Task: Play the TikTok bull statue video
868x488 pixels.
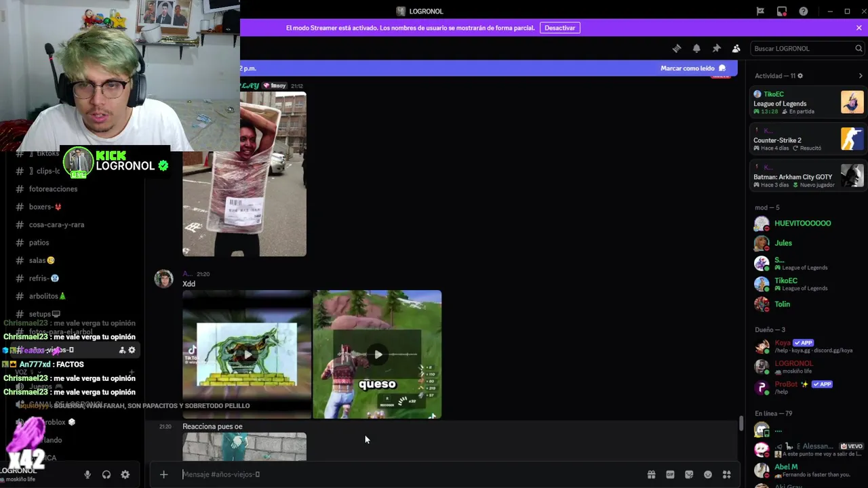Action: tap(247, 354)
